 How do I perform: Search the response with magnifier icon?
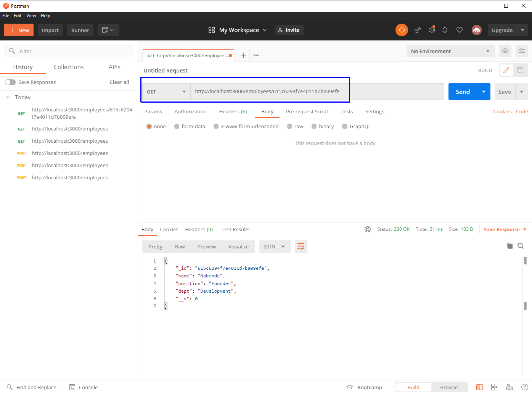pos(521,246)
